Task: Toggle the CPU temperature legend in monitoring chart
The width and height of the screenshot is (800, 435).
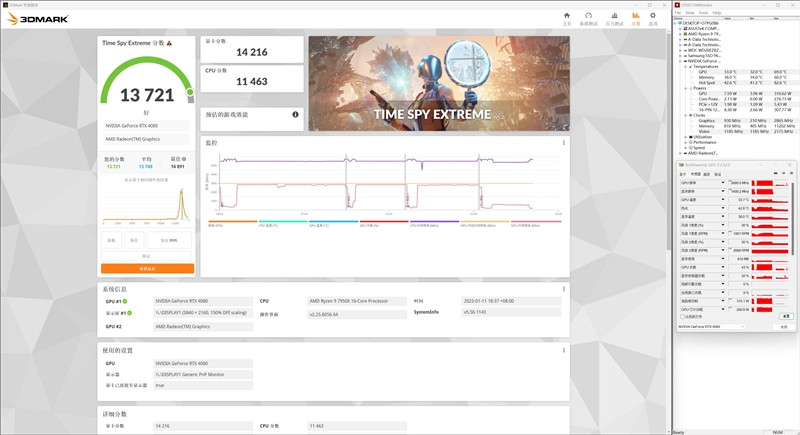Action: click(283, 224)
